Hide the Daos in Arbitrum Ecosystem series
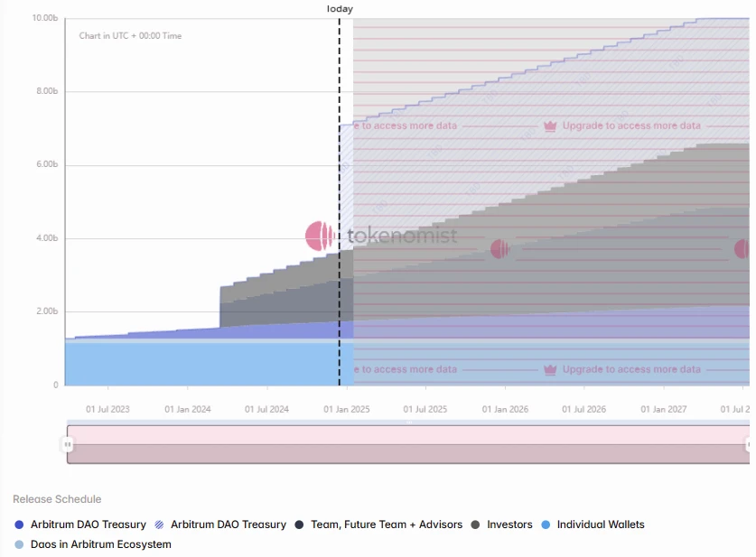 (x=100, y=544)
